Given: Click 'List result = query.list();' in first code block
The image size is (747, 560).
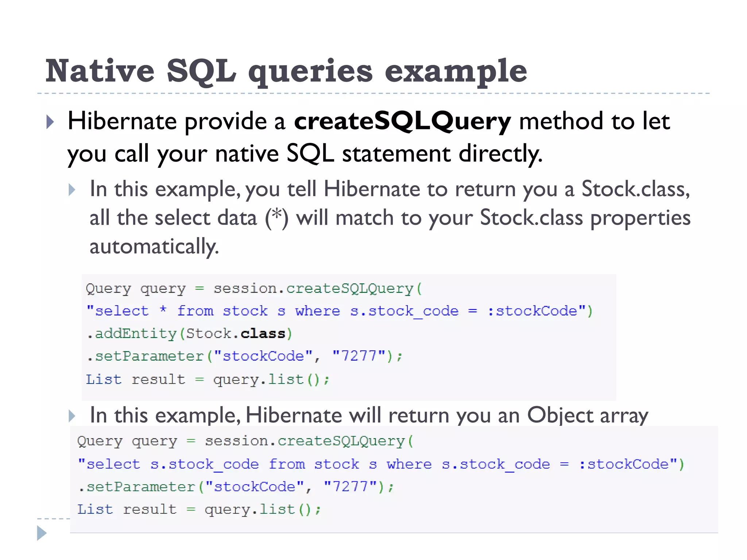Looking at the screenshot, I should point(208,380).
